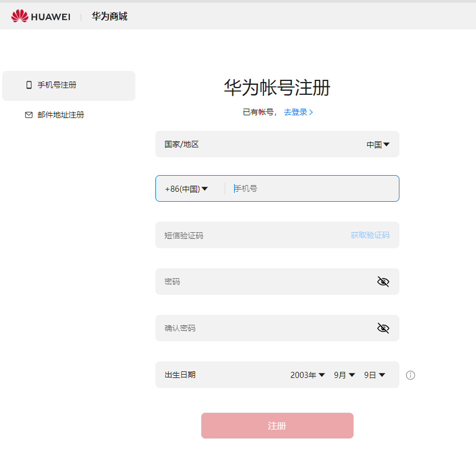Click the info icon beside 出生日期

click(x=411, y=375)
